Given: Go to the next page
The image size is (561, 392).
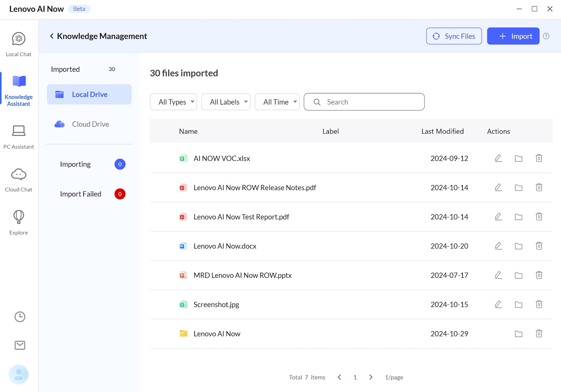Looking at the screenshot, I should coord(371,377).
